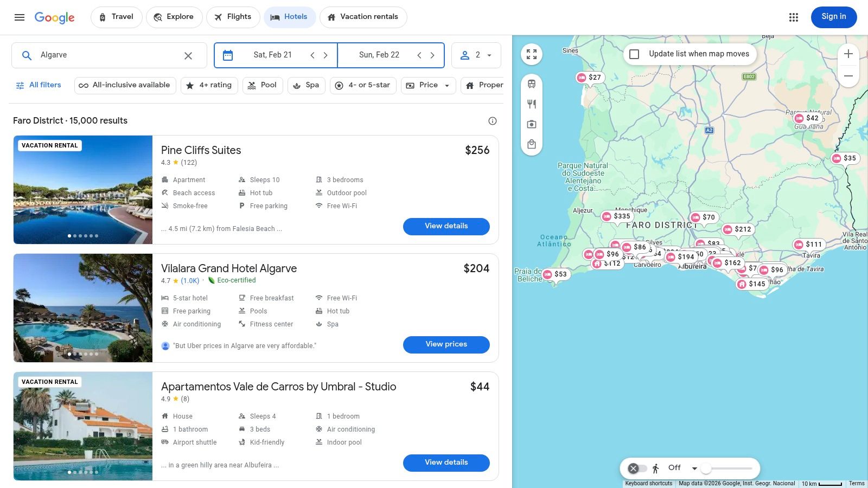Open the walking distance Off dropdown
Image resolution: width=868 pixels, height=488 pixels.
coord(682,468)
